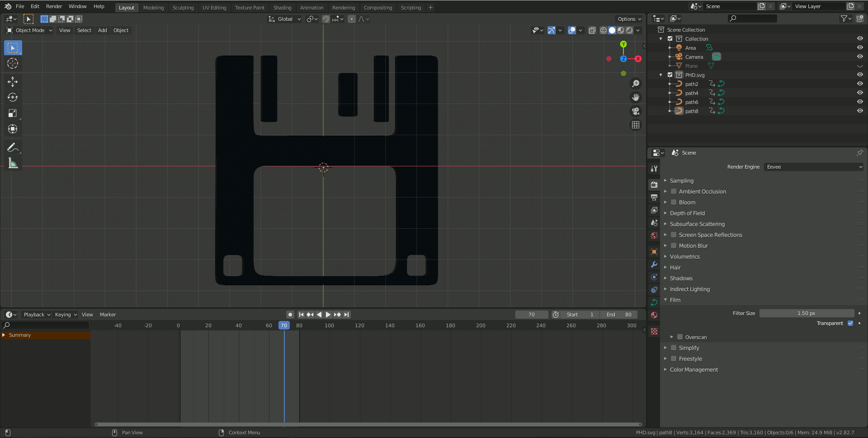Select the Move tool in the toolbar
Screen dimensions: 868x438
13,82
